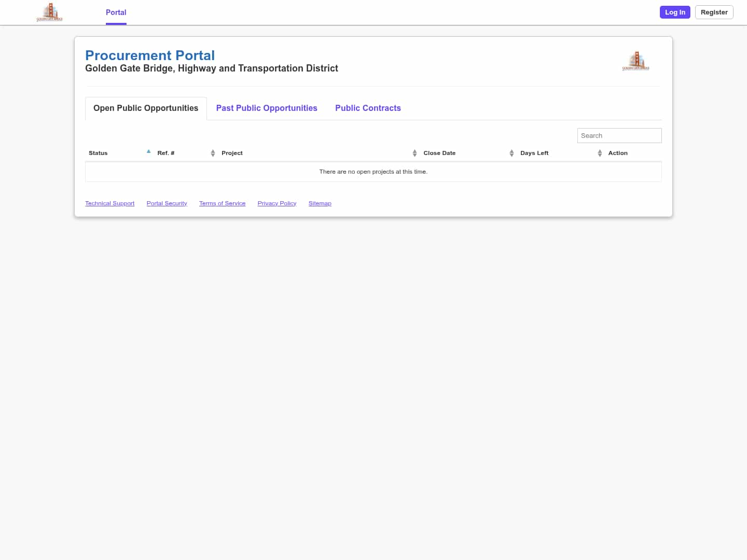747x560 pixels.
Task: Select Open Public Opportunities tab
Action: [x=146, y=108]
